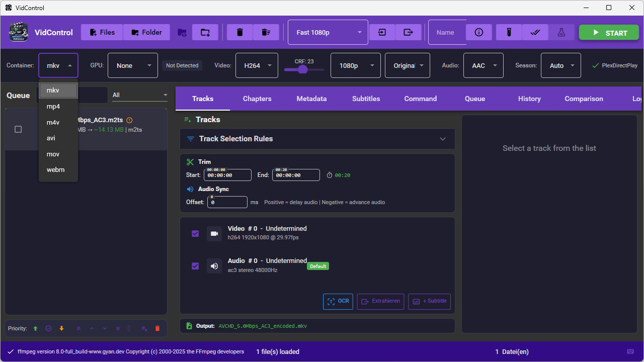Open the info icon button in toolbar
The image size is (644, 362).
point(479,32)
